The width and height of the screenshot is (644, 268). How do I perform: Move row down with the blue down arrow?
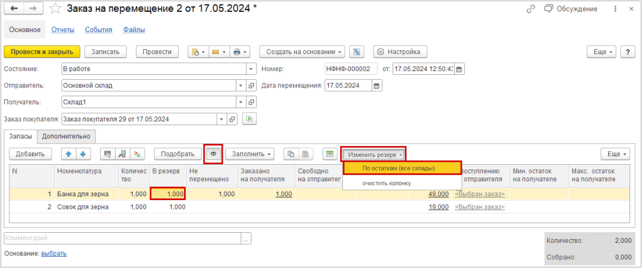[83, 154]
